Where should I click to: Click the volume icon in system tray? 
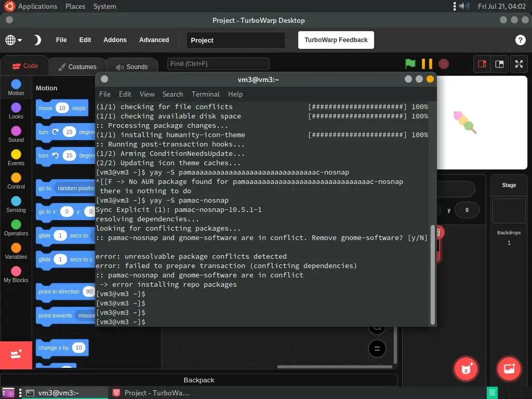pos(464,6)
